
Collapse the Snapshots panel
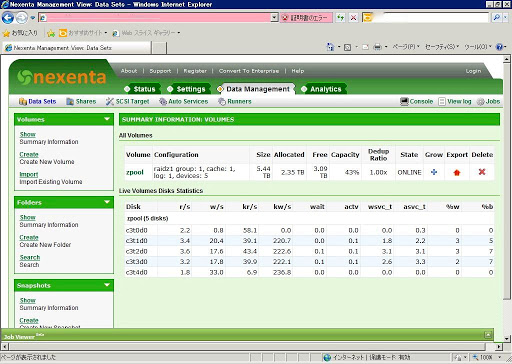coord(107,285)
